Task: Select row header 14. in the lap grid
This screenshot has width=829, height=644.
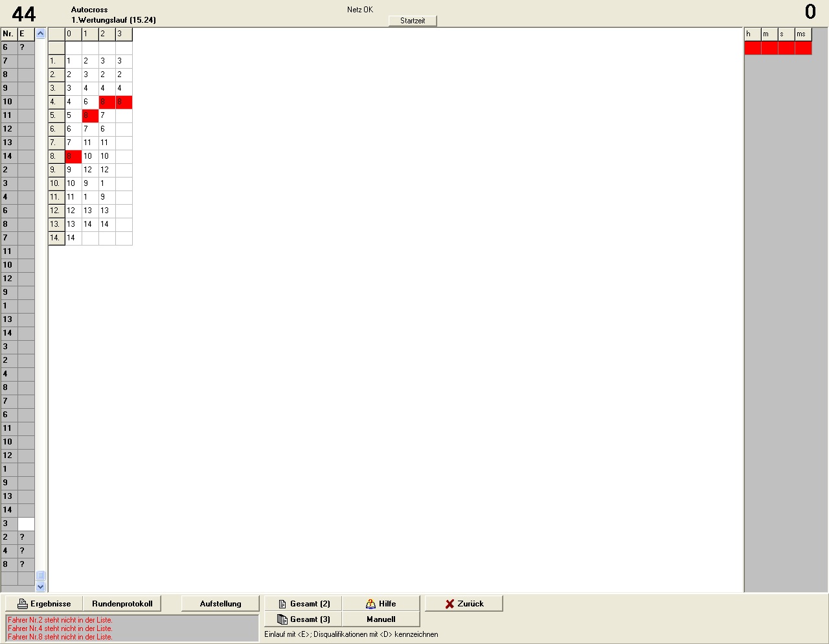Action: pos(56,238)
